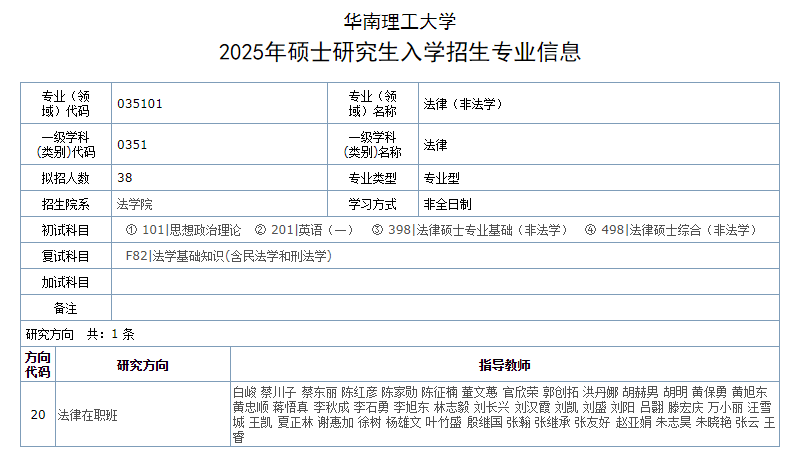
Task: Click subject 201|英语（一）
Action: pyautogui.click(x=312, y=230)
